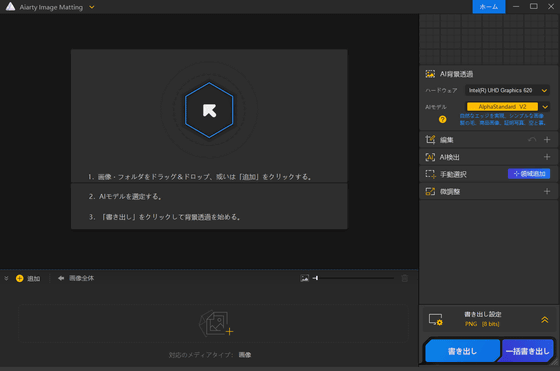
Task: Click the center hexagon import arrow icon
Action: (209, 110)
